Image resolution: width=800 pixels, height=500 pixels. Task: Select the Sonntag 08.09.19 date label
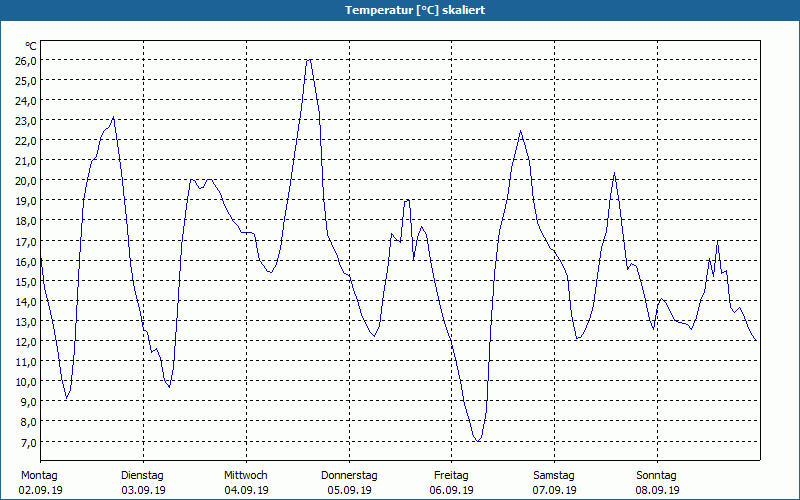pyautogui.click(x=657, y=483)
